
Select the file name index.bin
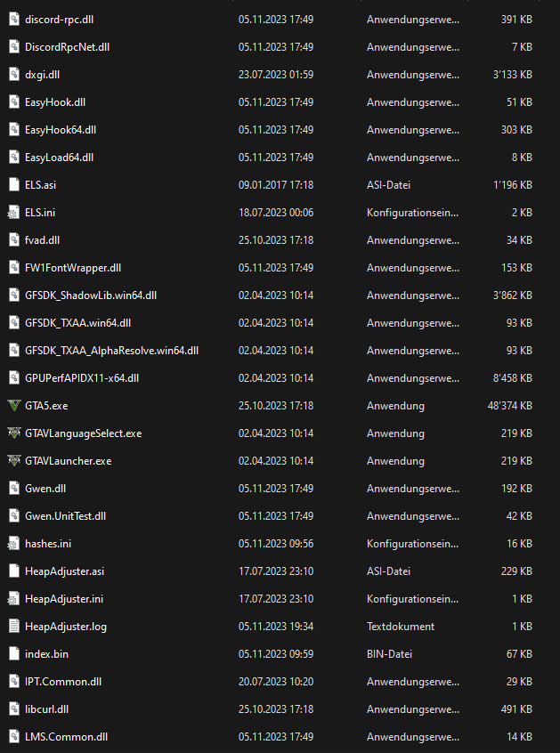(x=46, y=654)
